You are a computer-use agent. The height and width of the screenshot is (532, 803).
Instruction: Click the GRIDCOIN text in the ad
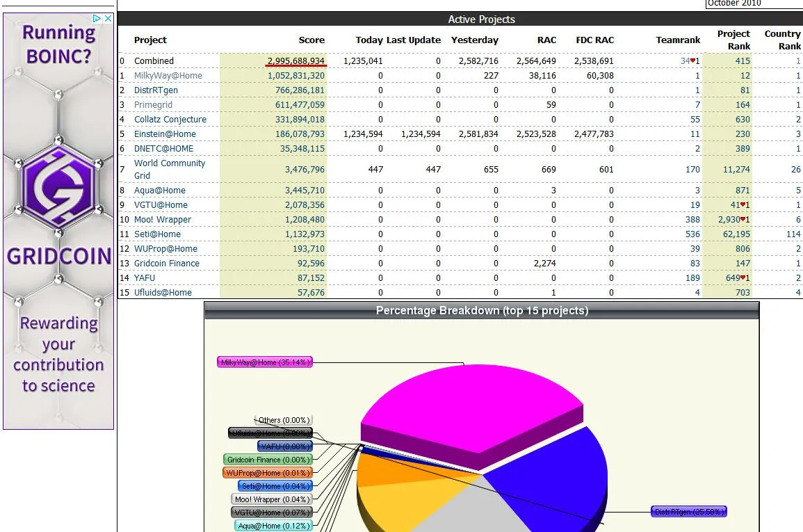click(59, 256)
